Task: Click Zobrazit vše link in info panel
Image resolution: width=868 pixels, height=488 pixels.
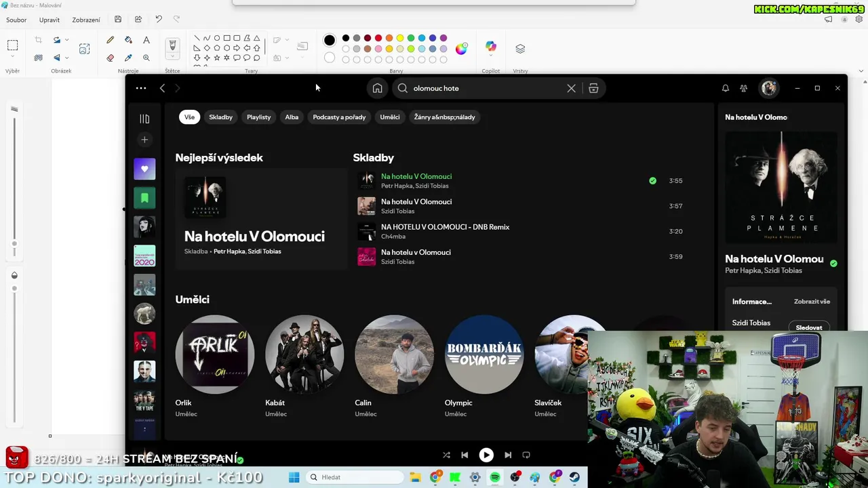Action: [812, 302]
